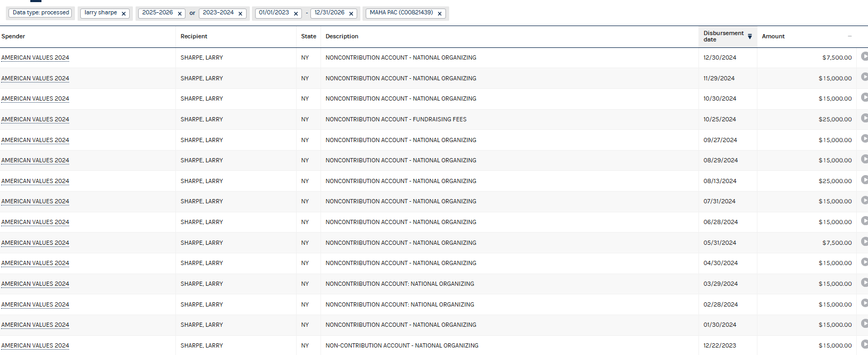This screenshot has width=868, height=355.
Task: Open American Values 2024 link in 03/29/2024 row
Action: pos(35,284)
